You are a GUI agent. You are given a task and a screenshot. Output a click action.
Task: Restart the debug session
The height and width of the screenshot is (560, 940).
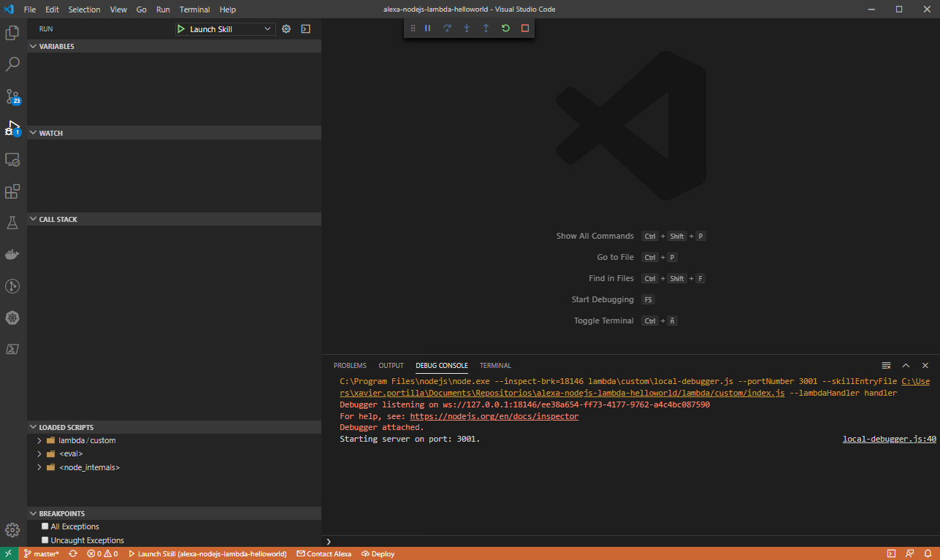[x=505, y=28]
